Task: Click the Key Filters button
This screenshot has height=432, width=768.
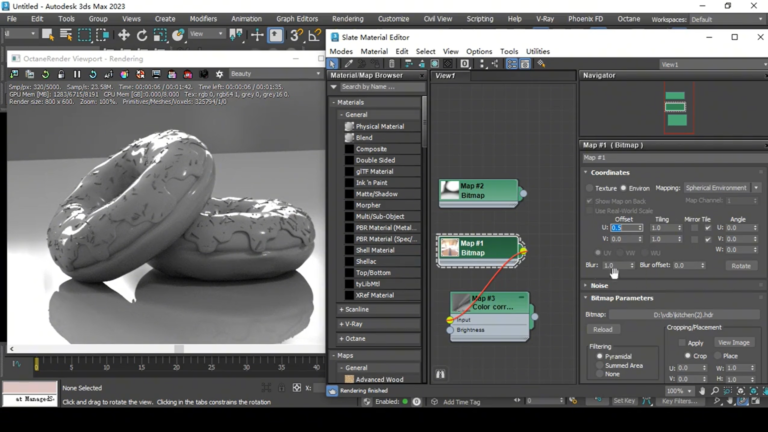Action: pyautogui.click(x=679, y=401)
